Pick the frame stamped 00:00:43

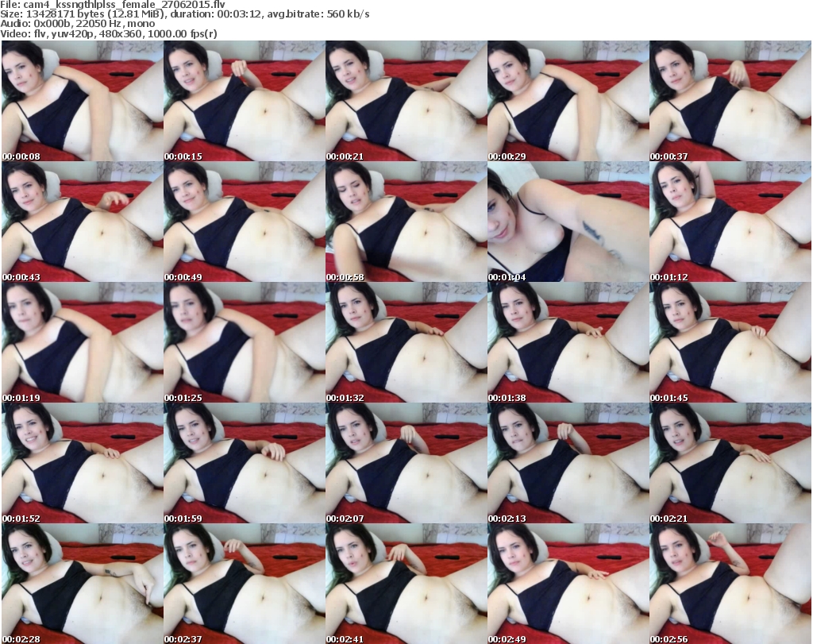click(83, 222)
